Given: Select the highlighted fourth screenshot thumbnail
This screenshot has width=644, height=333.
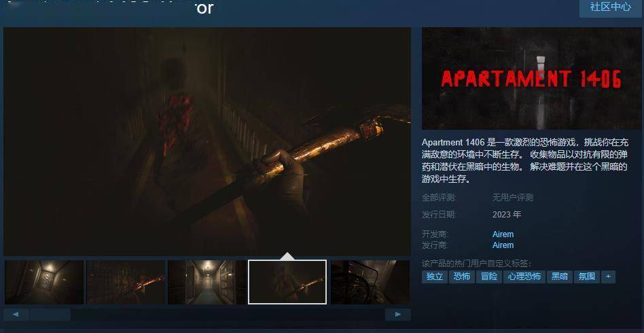Looking at the screenshot, I should 287,282.
